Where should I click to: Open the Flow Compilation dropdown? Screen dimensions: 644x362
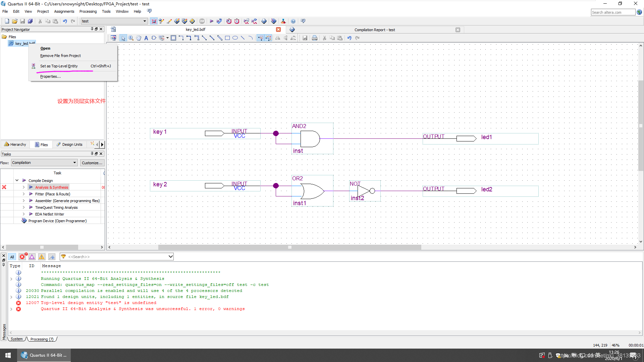(x=74, y=163)
